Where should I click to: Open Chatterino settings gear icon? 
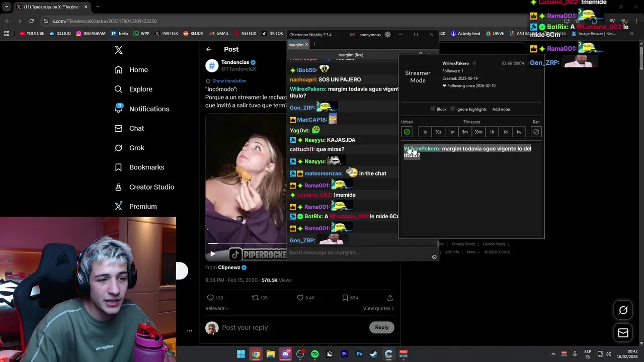[387, 35]
